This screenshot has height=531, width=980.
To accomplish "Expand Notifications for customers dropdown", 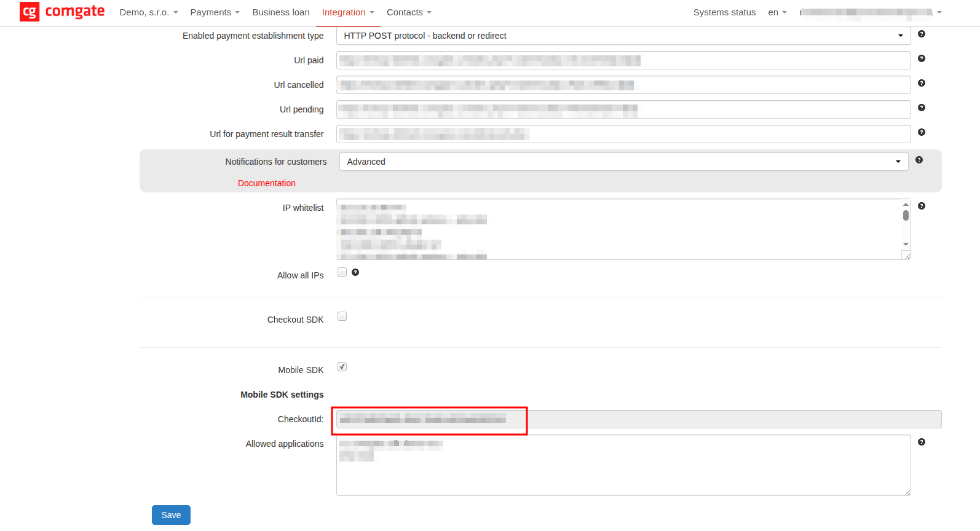I will pyautogui.click(x=623, y=162).
